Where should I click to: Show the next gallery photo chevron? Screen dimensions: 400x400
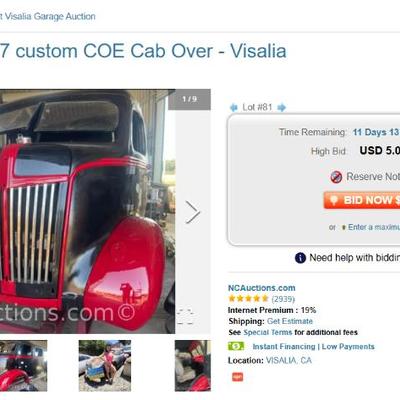tap(193, 212)
